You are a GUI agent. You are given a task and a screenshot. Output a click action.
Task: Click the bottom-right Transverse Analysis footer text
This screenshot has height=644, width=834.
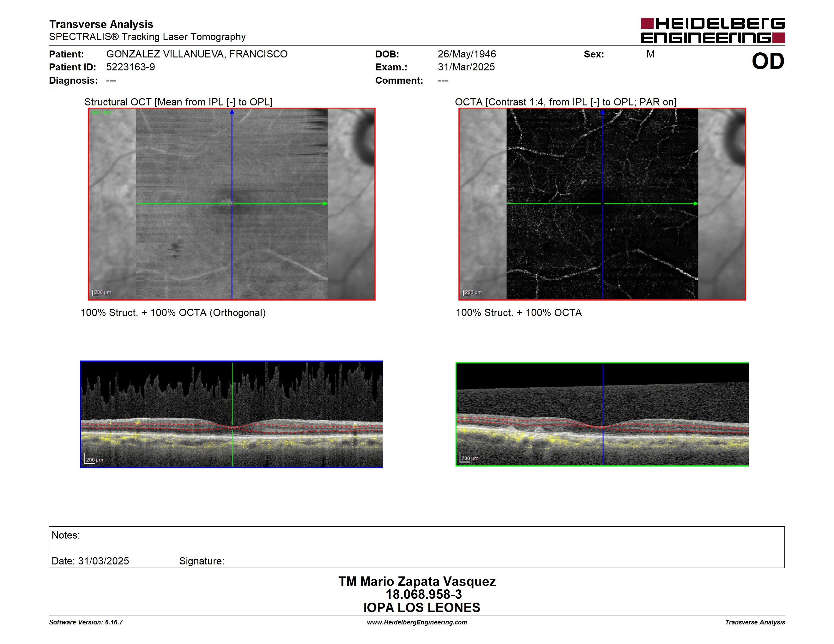coord(755,622)
